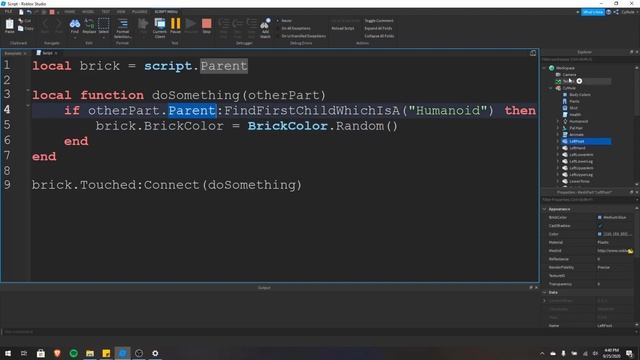The image size is (640, 360).
Task: Switch to the HOME ribbon tab
Action: coord(70,12)
